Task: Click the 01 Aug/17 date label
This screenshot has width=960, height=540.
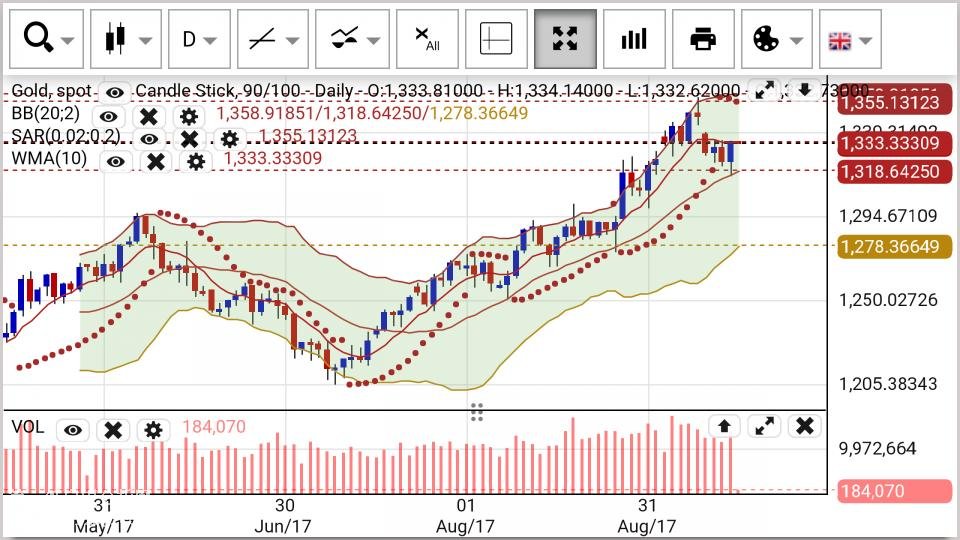Action: [465, 516]
